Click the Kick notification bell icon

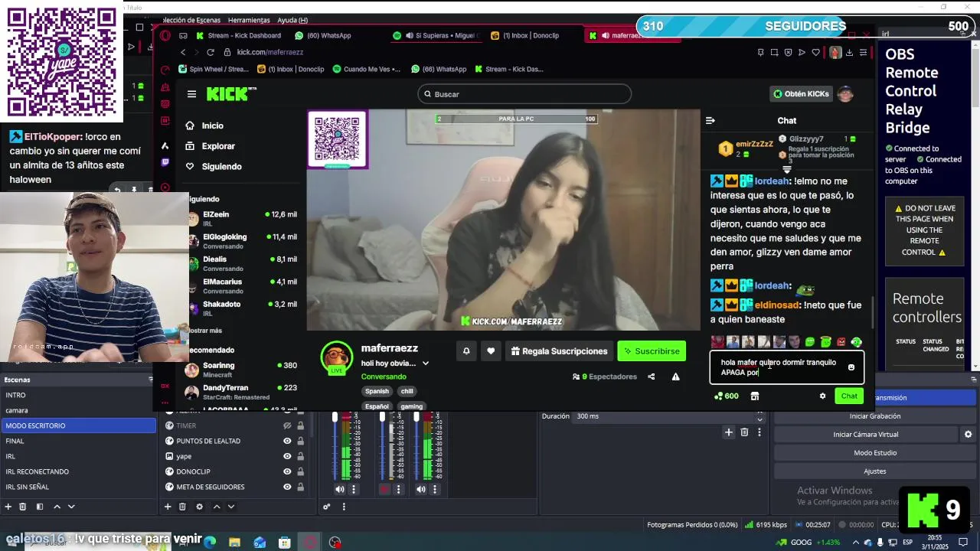[x=465, y=351]
